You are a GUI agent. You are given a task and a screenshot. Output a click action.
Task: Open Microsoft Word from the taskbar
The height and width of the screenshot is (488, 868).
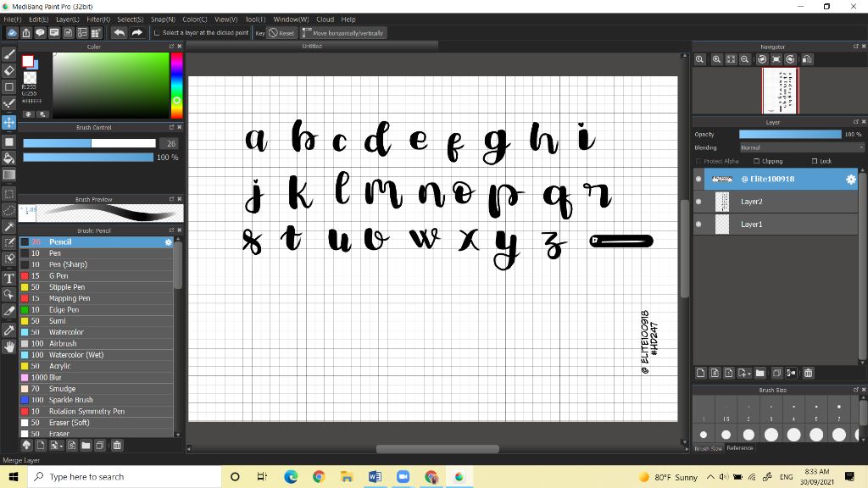coord(375,477)
